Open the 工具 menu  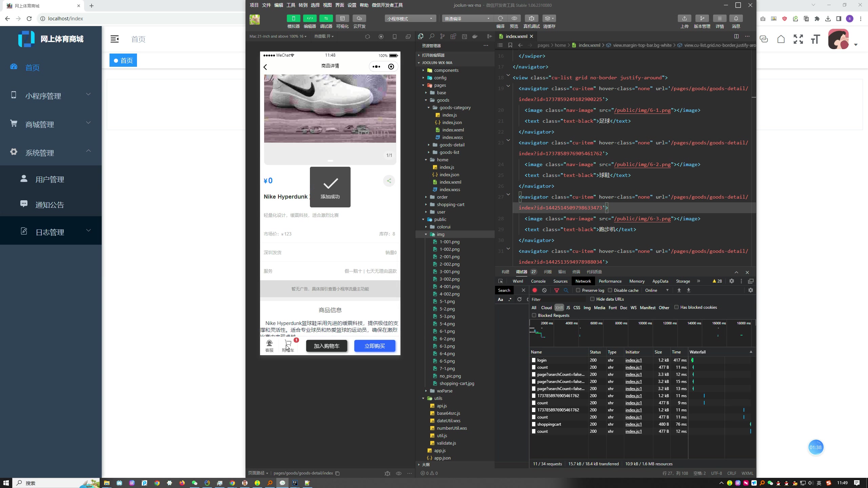(x=291, y=5)
